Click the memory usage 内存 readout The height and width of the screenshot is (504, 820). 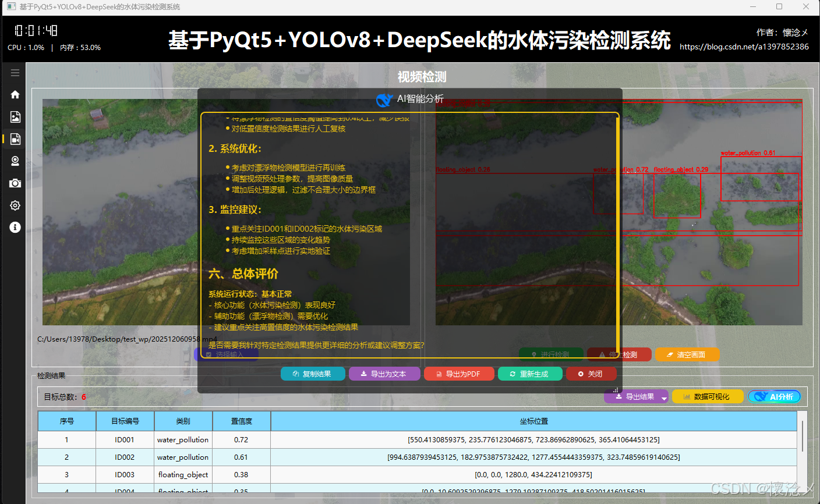pos(80,48)
